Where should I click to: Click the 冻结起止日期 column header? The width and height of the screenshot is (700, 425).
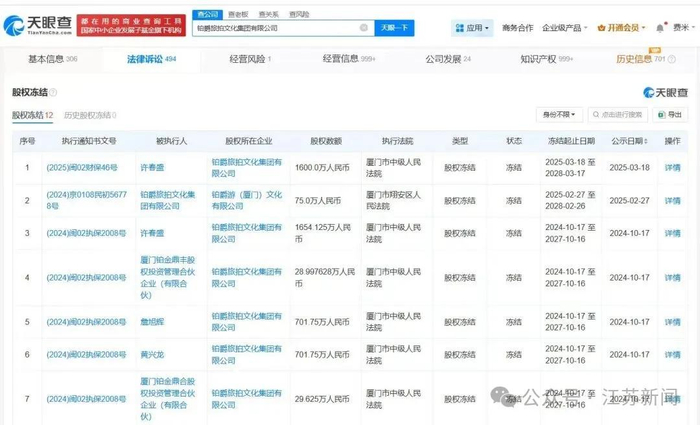click(x=571, y=141)
